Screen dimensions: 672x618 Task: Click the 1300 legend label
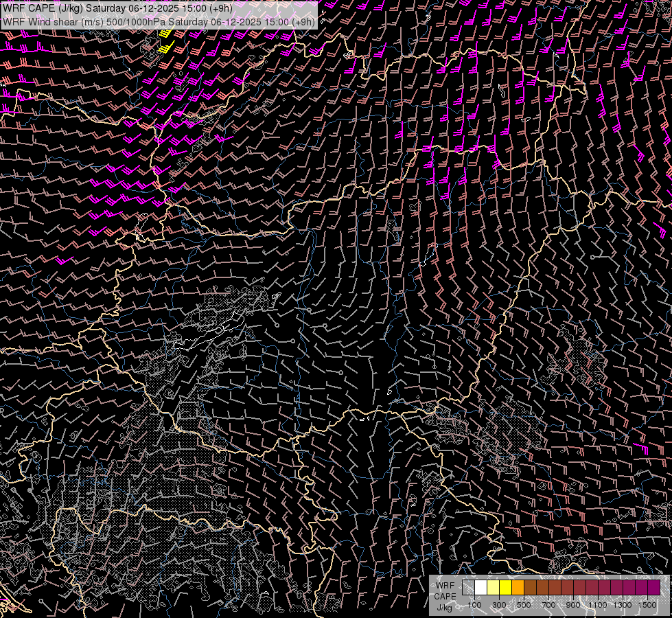[x=623, y=605]
